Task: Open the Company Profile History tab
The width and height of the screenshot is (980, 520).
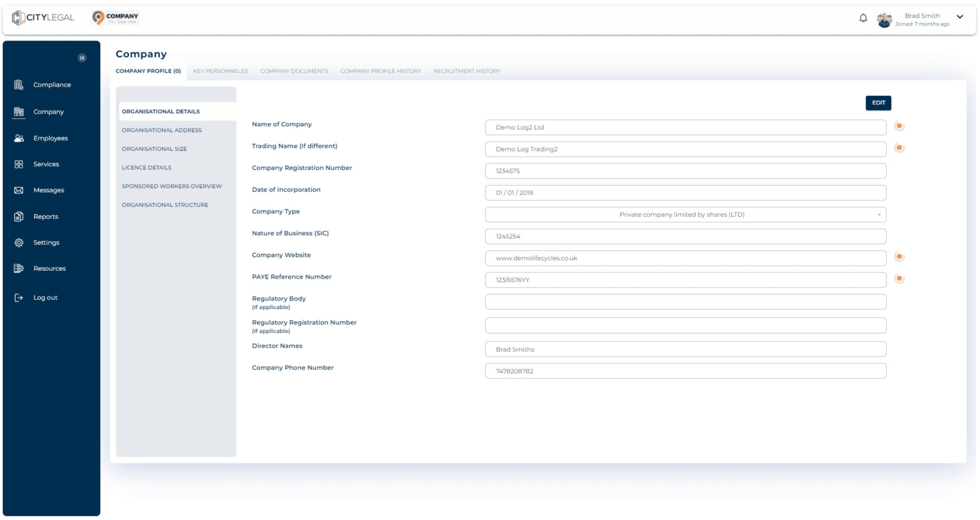Action: point(381,71)
